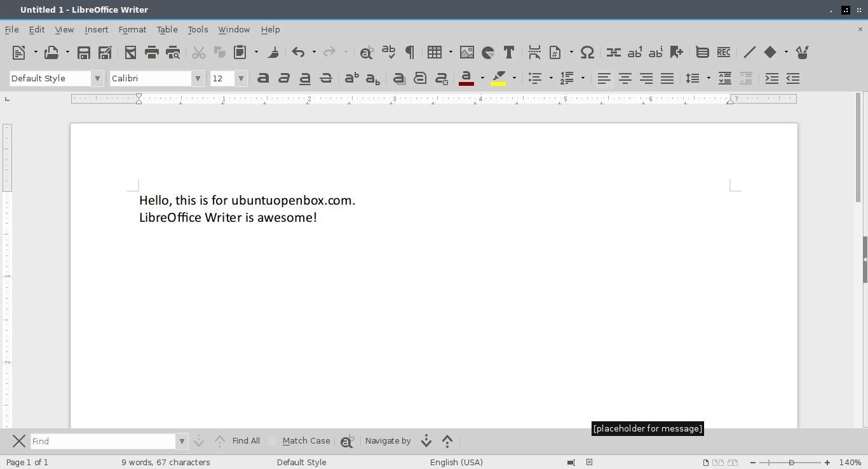Toggle Subscript formatting
Screen dimensions: 868x469
coord(373,78)
